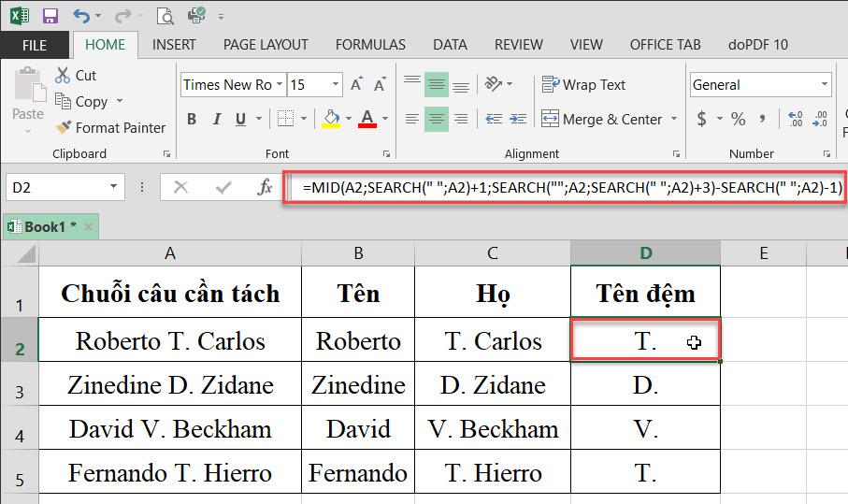Set Middle Align vertical alignment
The height and width of the screenshot is (504, 848).
(x=436, y=84)
